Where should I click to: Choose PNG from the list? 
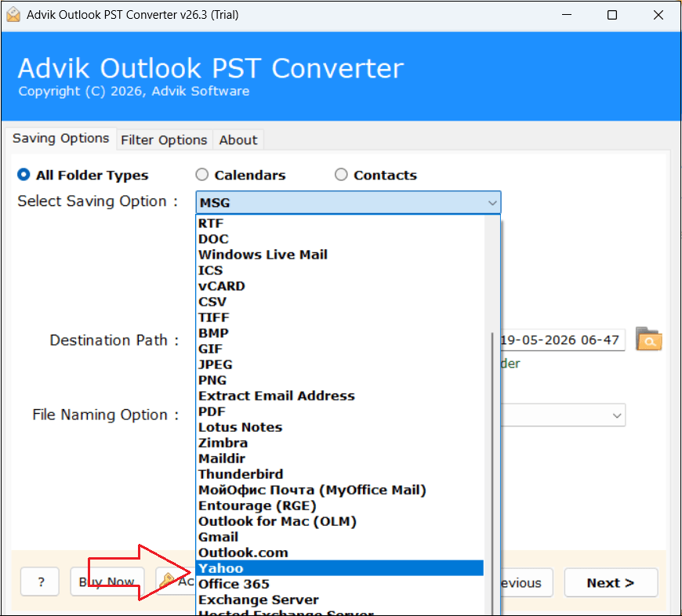(x=340, y=380)
